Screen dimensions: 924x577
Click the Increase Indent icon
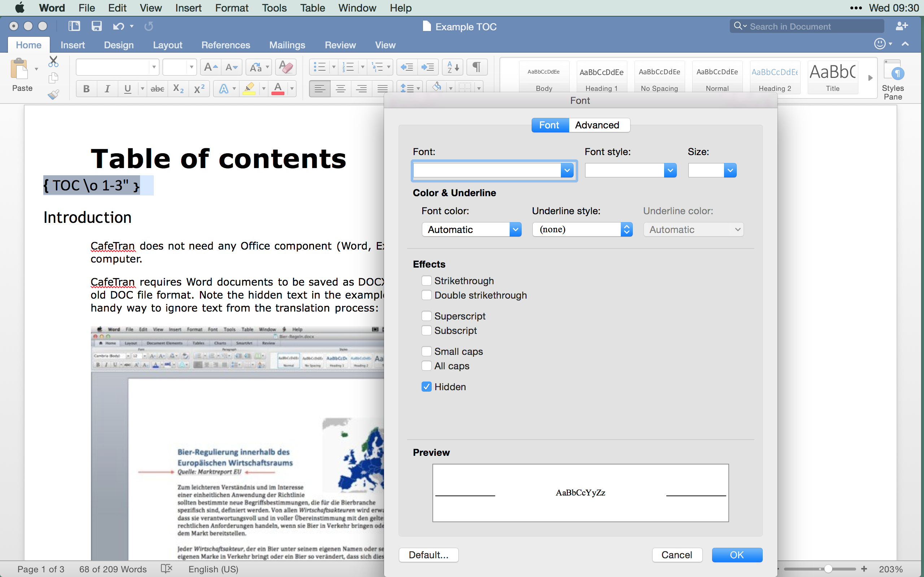click(x=427, y=67)
